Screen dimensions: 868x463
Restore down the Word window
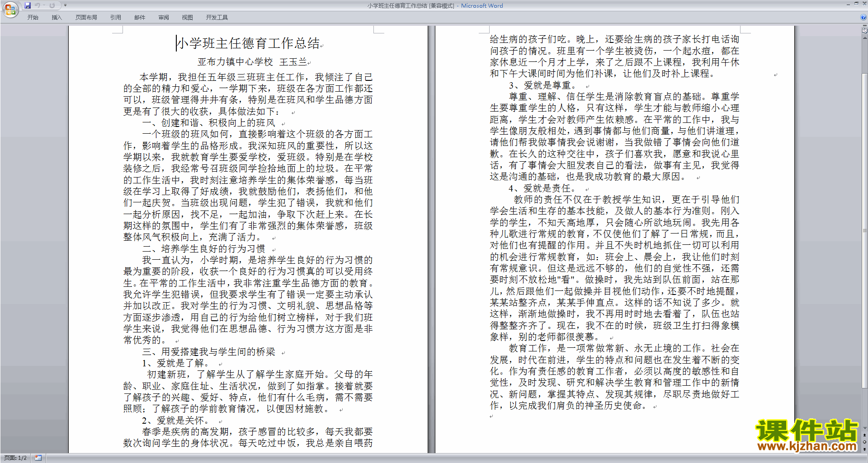point(856,4)
